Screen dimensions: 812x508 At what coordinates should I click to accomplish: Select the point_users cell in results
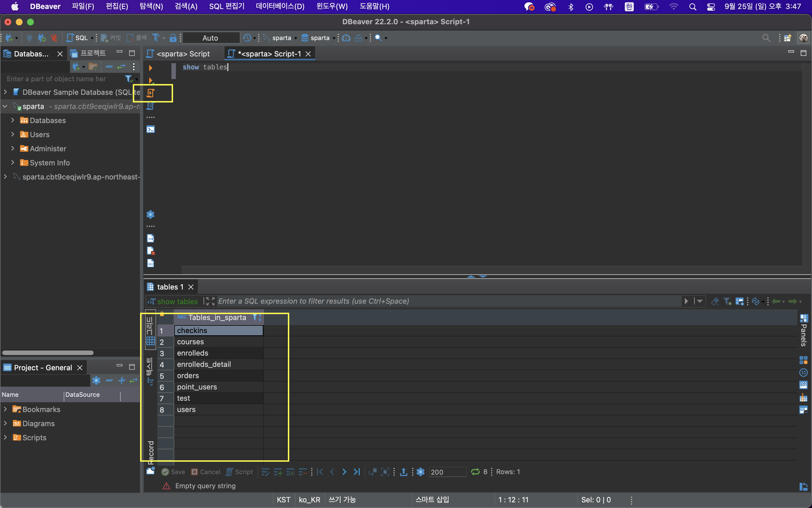[x=219, y=387]
